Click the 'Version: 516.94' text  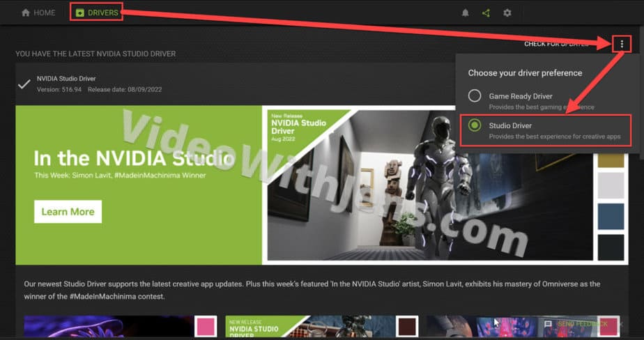[x=59, y=89]
